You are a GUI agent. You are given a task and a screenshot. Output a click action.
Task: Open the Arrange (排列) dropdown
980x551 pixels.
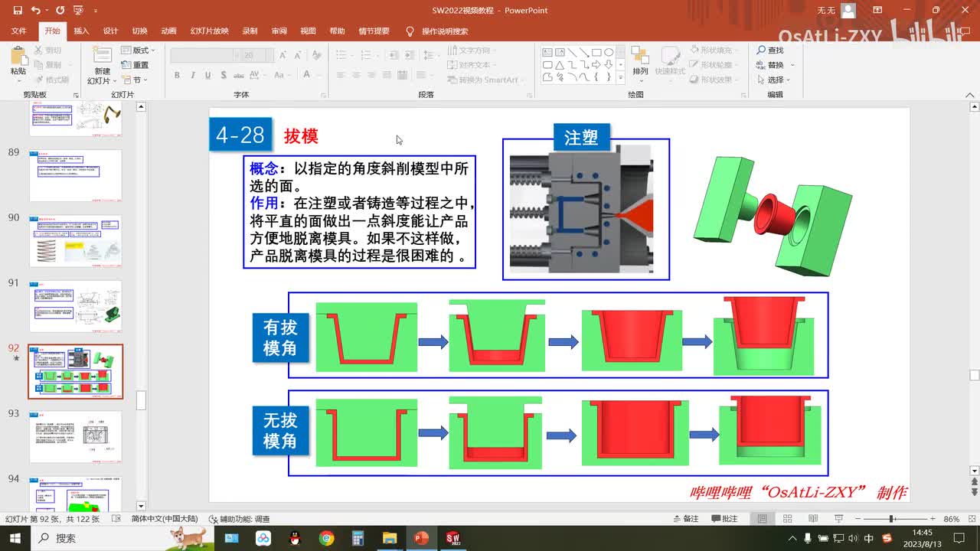pos(640,61)
